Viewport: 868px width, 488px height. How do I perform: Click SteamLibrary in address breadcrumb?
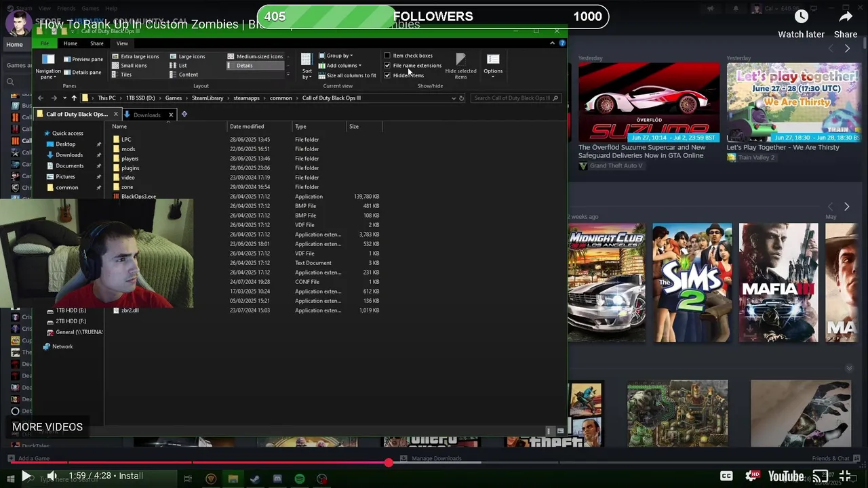pos(208,98)
